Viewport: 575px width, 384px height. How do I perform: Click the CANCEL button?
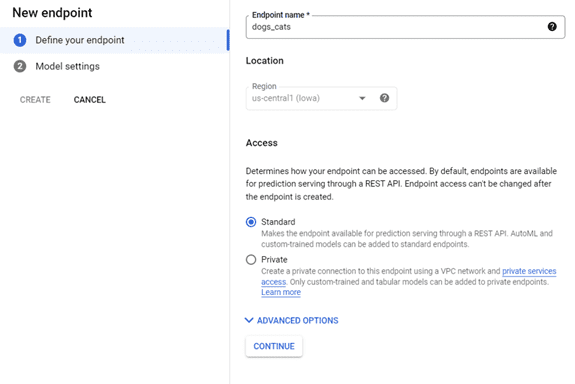pyautogui.click(x=89, y=100)
